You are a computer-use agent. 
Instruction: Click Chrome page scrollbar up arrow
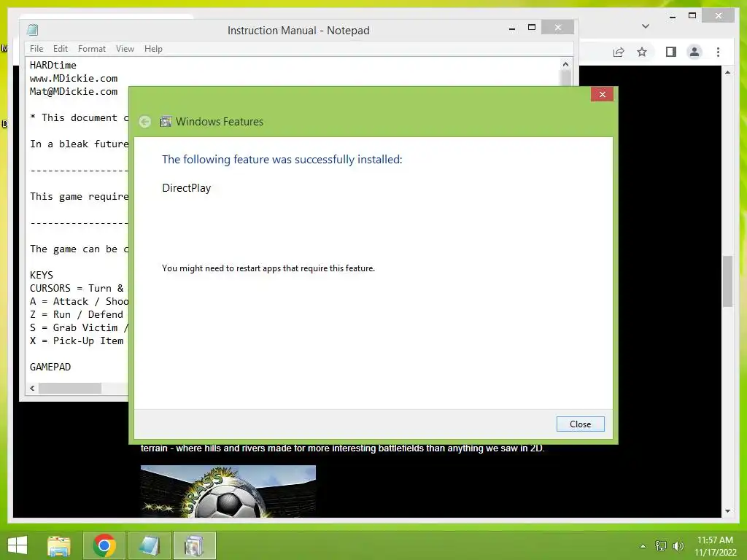pyautogui.click(x=727, y=72)
